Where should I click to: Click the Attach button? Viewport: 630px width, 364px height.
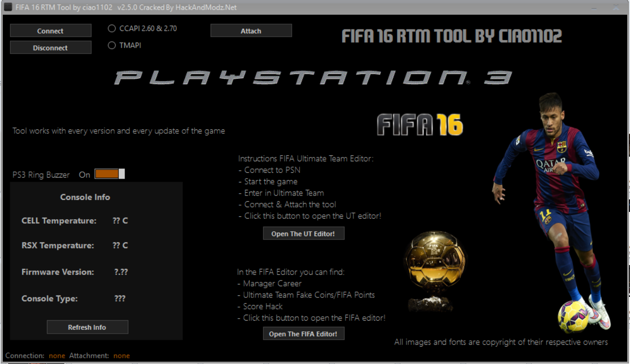251,31
